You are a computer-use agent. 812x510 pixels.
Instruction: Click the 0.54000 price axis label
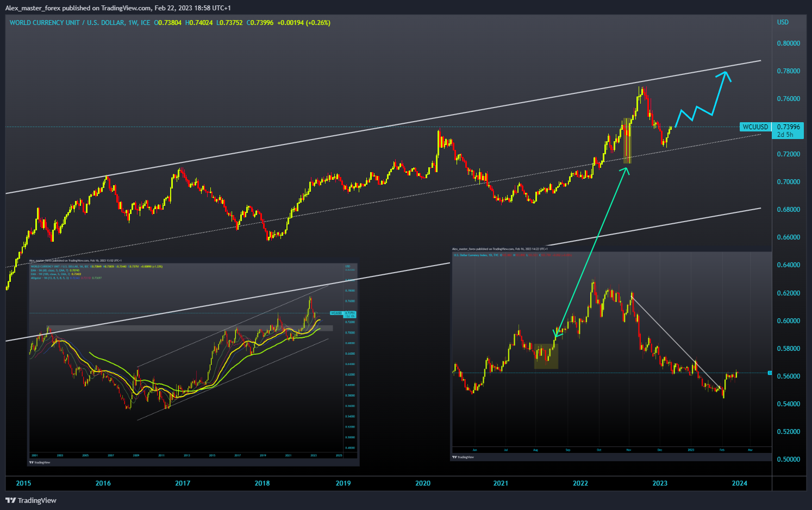pos(788,404)
